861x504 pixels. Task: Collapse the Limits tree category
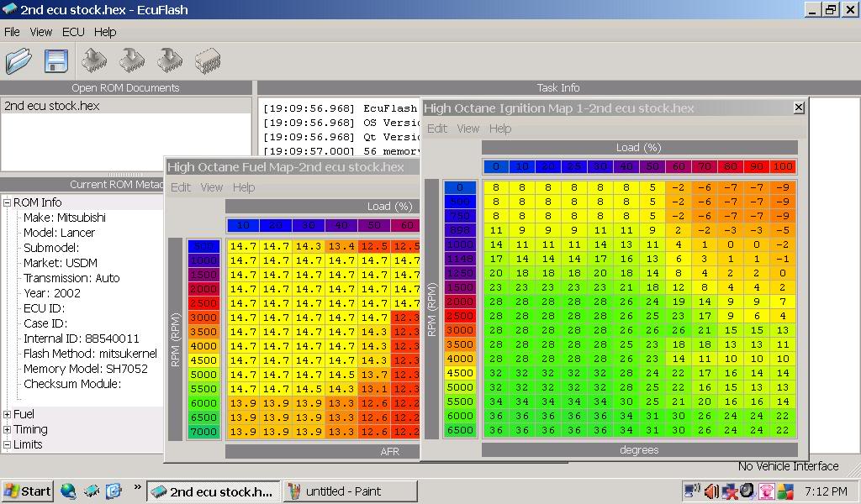click(7, 445)
